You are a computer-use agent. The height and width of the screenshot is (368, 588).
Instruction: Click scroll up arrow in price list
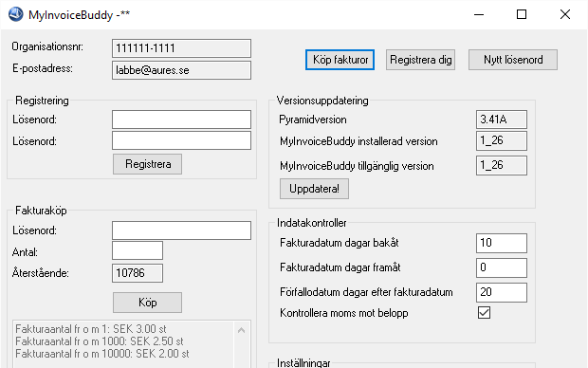tap(242, 330)
